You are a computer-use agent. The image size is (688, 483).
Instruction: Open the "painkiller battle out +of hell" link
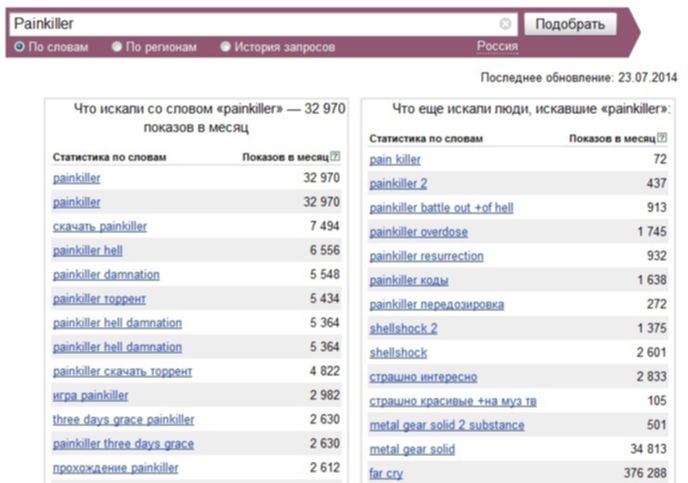point(441,208)
